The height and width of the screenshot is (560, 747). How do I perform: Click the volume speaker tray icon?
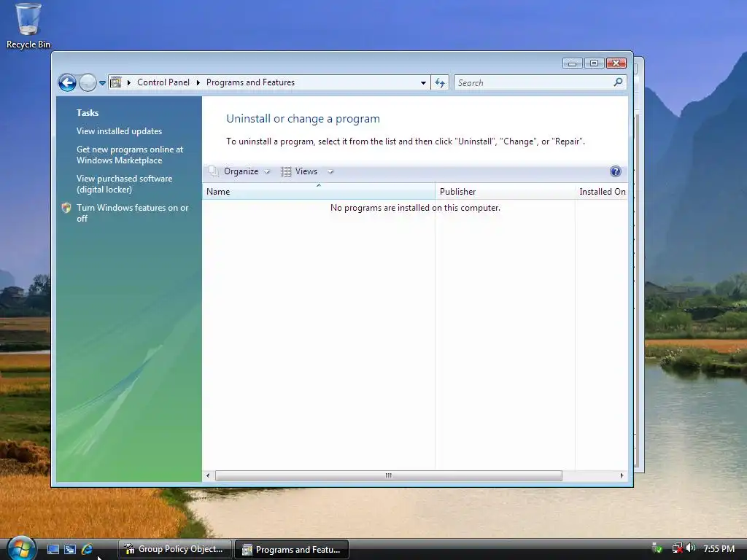pyautogui.click(x=690, y=548)
